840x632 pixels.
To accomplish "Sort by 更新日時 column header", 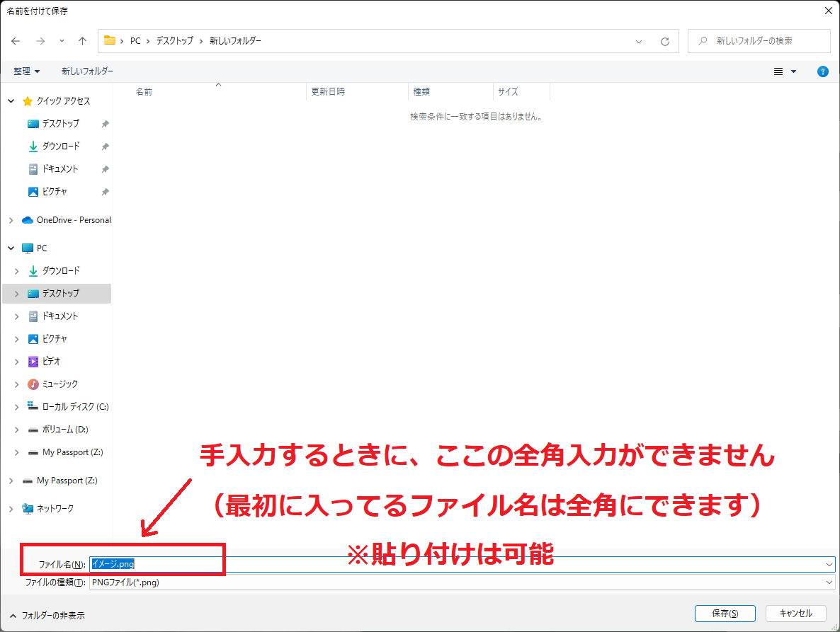I will 328,92.
